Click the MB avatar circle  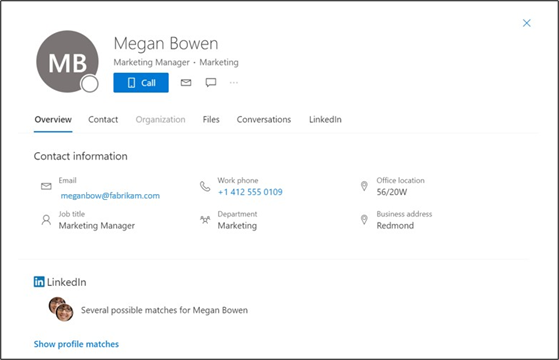pyautogui.click(x=67, y=61)
